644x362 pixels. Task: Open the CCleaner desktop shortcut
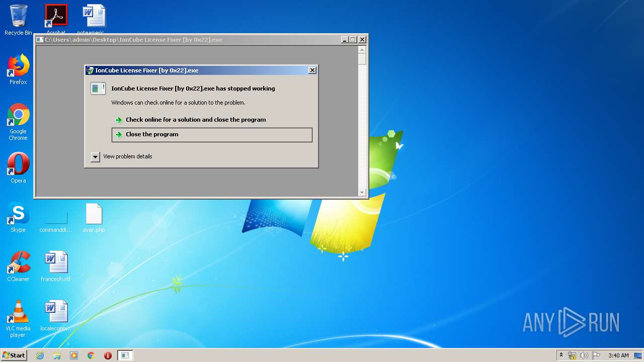point(18,266)
